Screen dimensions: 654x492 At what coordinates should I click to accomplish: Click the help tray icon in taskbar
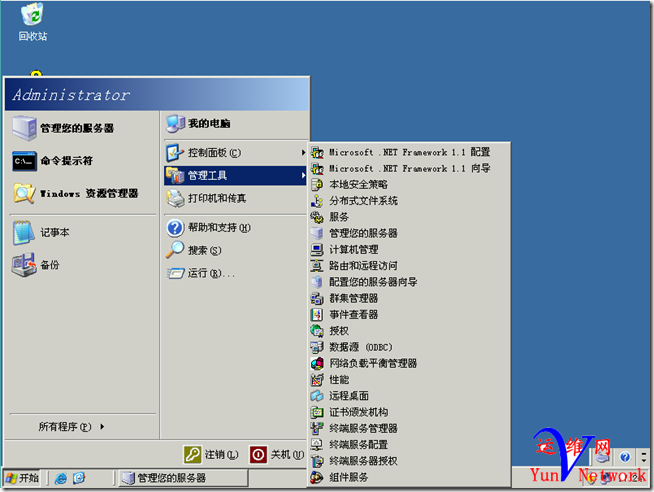(625, 457)
